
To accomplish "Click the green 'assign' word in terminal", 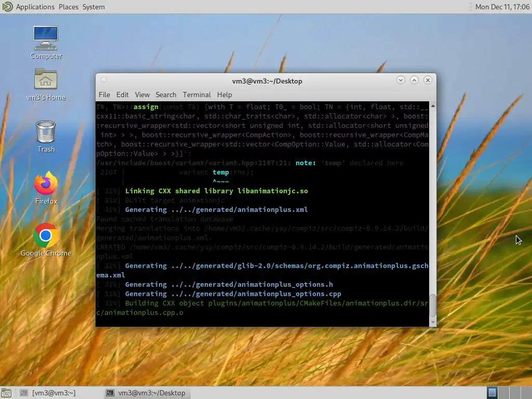I will (146, 107).
